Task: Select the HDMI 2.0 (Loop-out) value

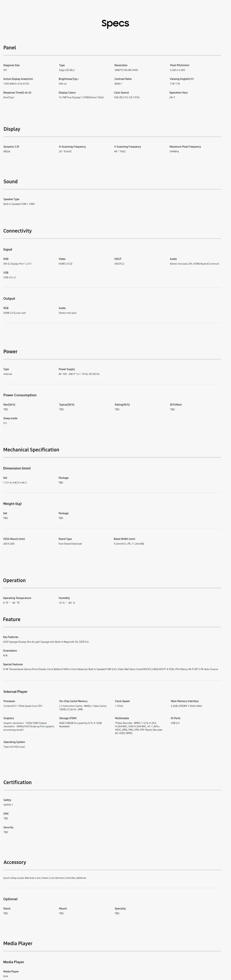Action: coord(14,313)
